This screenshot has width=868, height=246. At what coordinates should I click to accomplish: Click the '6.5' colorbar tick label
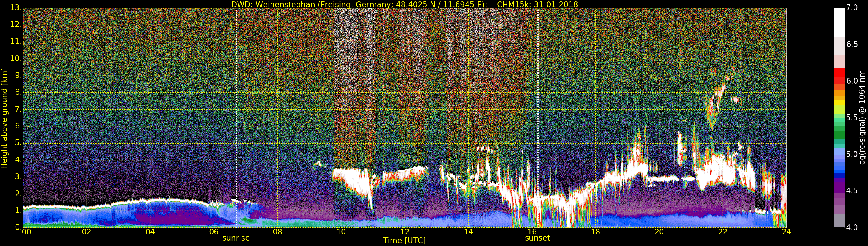click(852, 45)
